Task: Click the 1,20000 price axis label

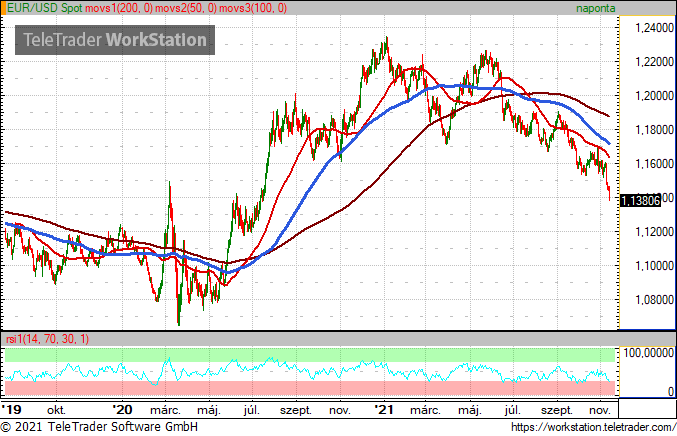Action: tap(654, 95)
